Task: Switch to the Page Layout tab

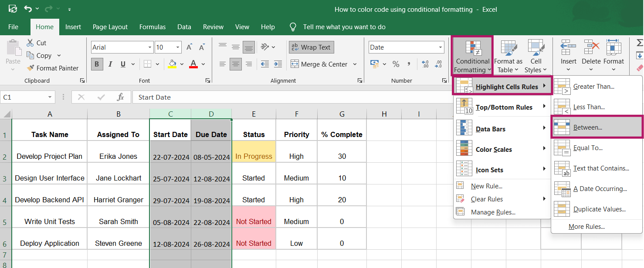Action: [110, 27]
